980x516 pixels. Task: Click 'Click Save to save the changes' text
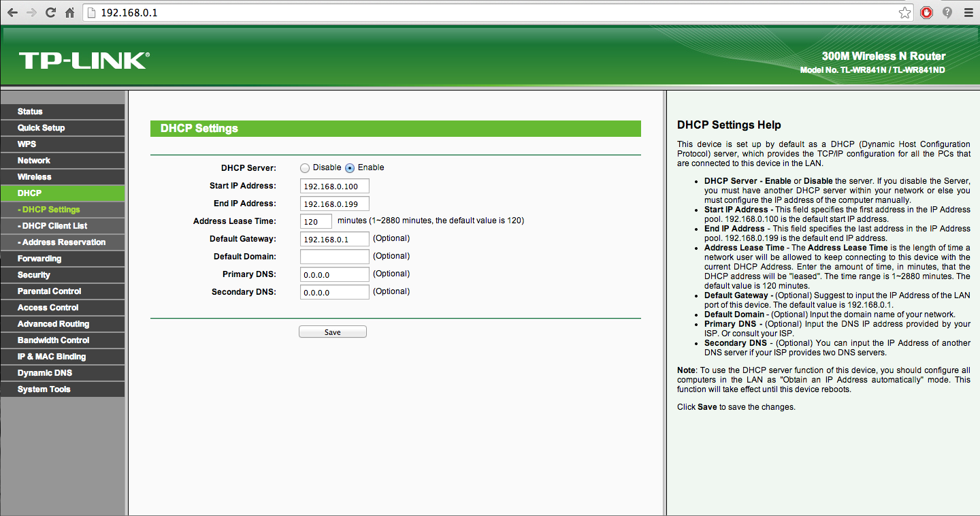click(x=736, y=407)
